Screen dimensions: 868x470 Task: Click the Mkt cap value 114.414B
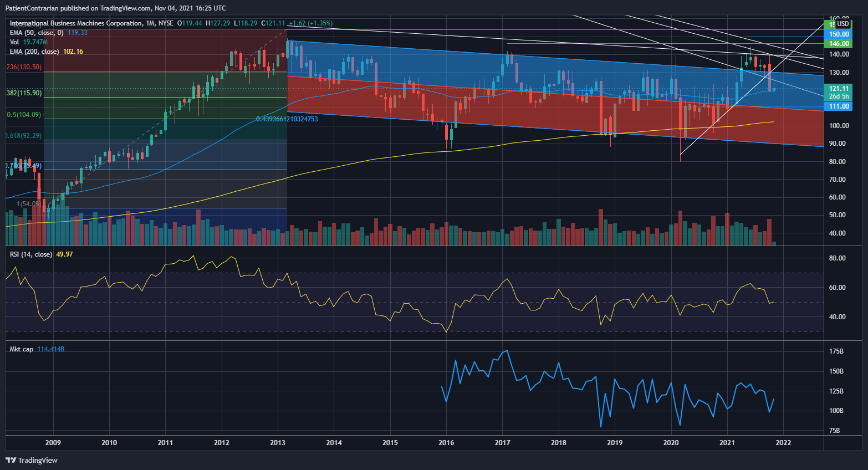[x=51, y=349]
